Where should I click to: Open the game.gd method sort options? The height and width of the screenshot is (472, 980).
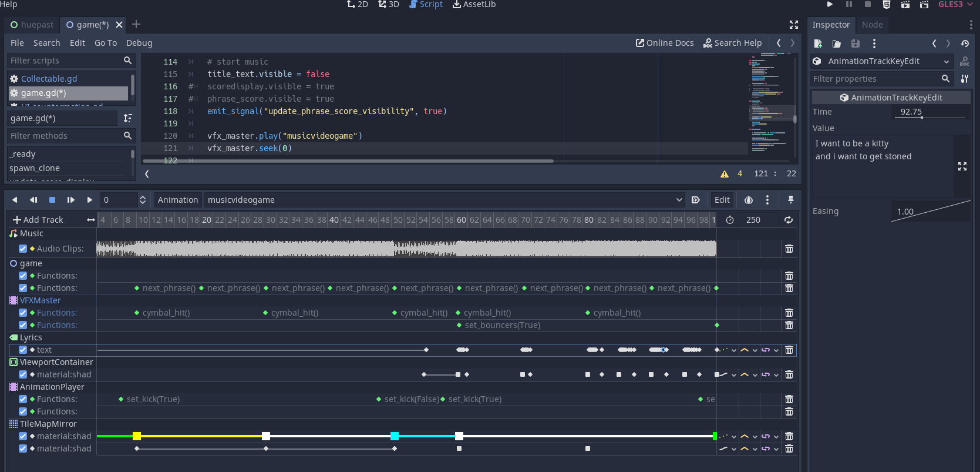(x=127, y=118)
